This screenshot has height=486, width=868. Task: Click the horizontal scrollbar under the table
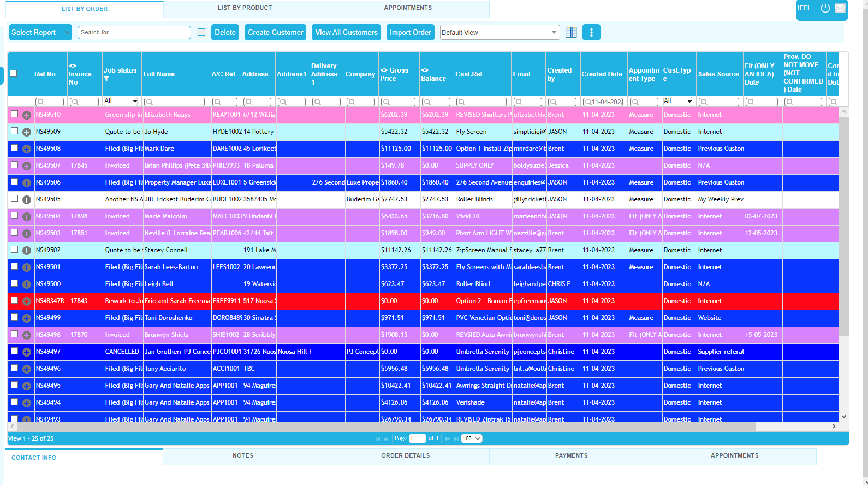point(382,426)
